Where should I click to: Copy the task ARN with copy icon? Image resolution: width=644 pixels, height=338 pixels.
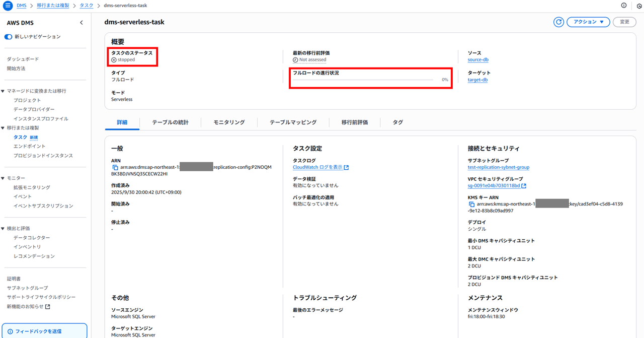(115, 167)
